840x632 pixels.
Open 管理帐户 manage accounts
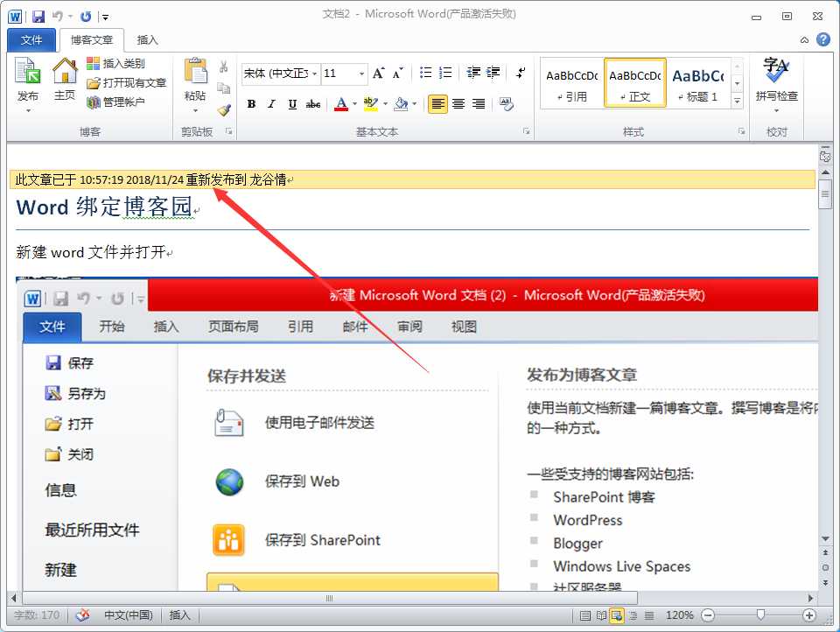(115, 102)
